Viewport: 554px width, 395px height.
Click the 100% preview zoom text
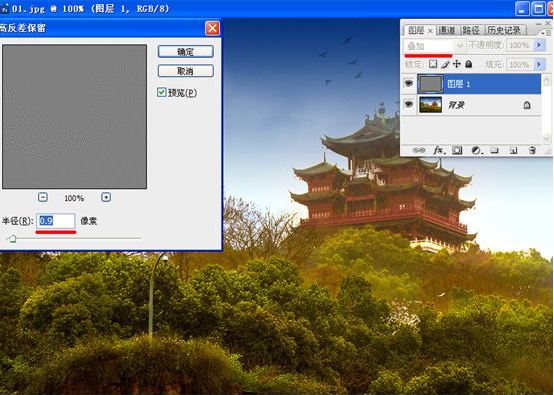[74, 198]
